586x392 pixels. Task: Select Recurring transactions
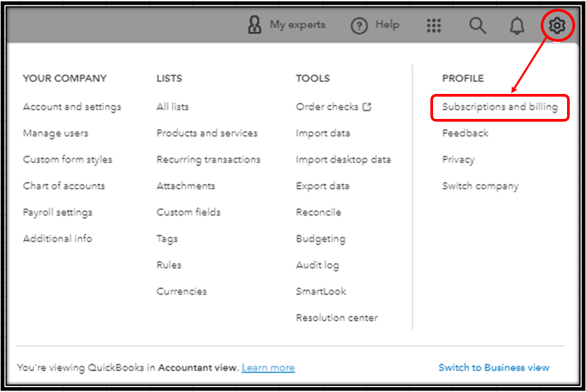(208, 160)
